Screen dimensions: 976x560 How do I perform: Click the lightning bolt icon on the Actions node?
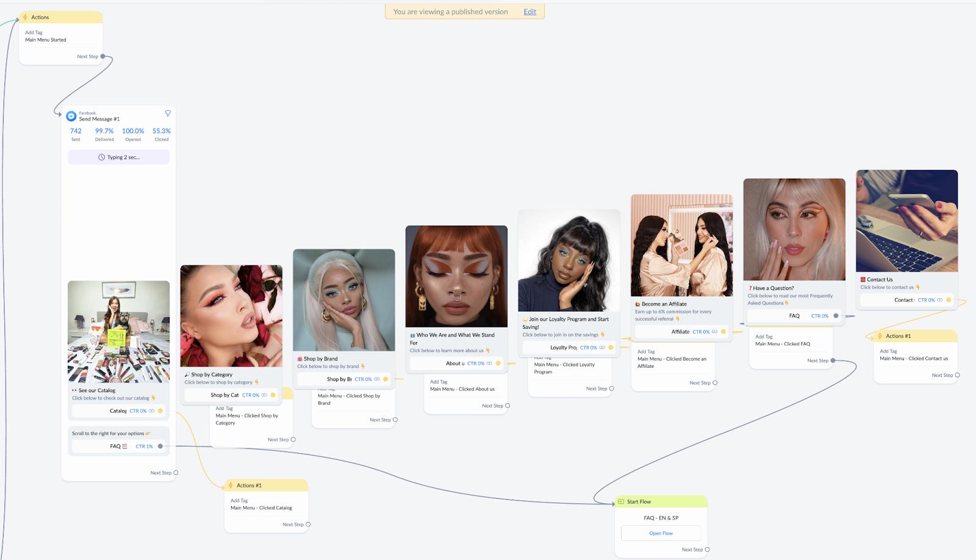click(26, 17)
